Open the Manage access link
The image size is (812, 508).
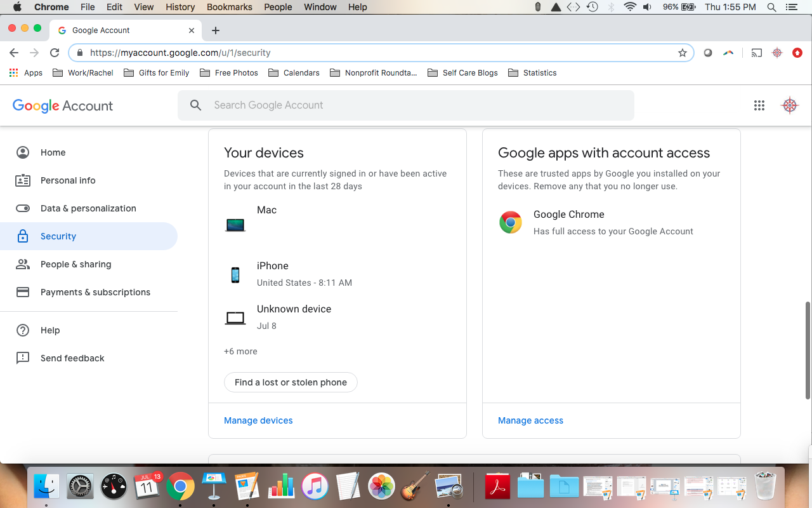530,420
